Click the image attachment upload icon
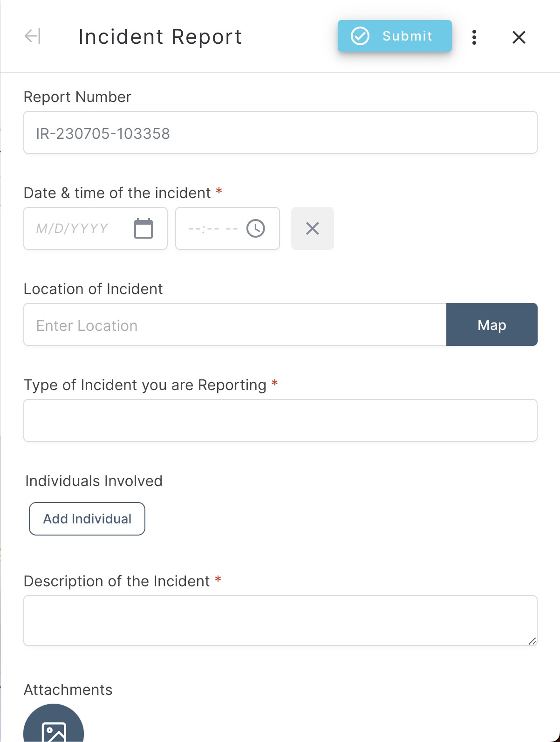 (x=54, y=729)
